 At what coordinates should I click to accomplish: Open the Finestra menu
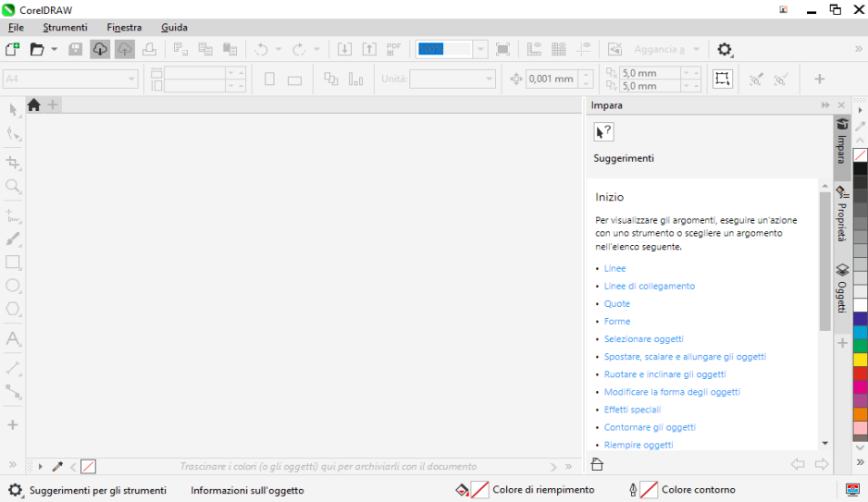(x=124, y=27)
